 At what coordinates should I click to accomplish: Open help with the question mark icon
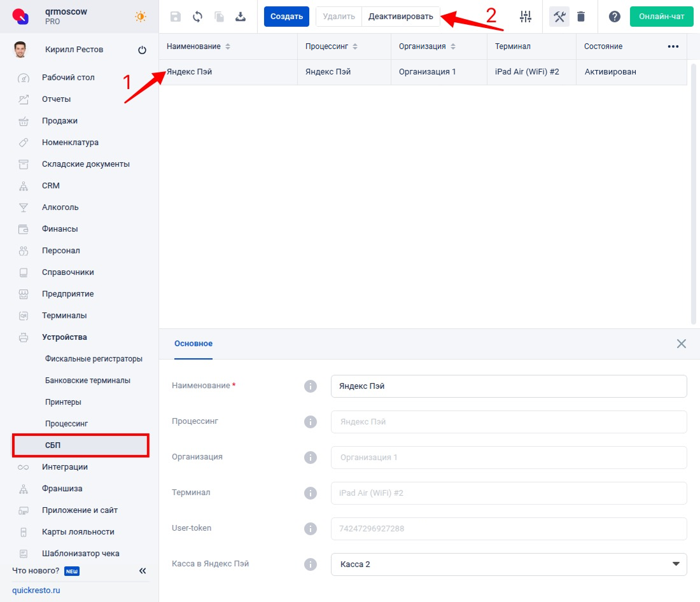[x=614, y=17]
